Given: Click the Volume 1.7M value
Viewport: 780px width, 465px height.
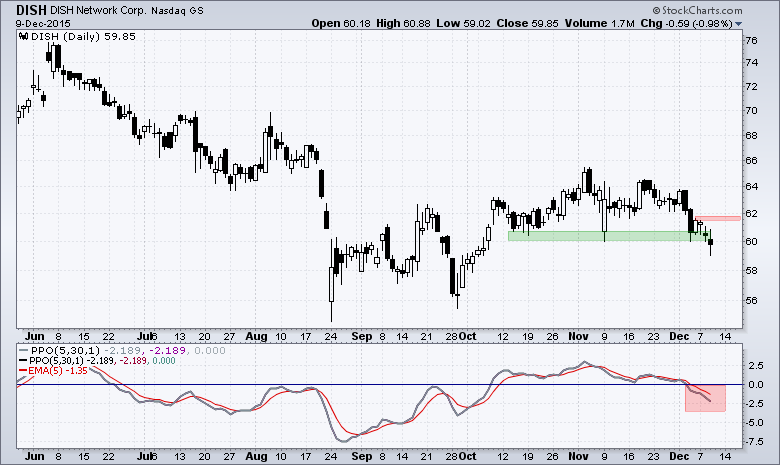Looking at the screenshot, I should (x=599, y=23).
